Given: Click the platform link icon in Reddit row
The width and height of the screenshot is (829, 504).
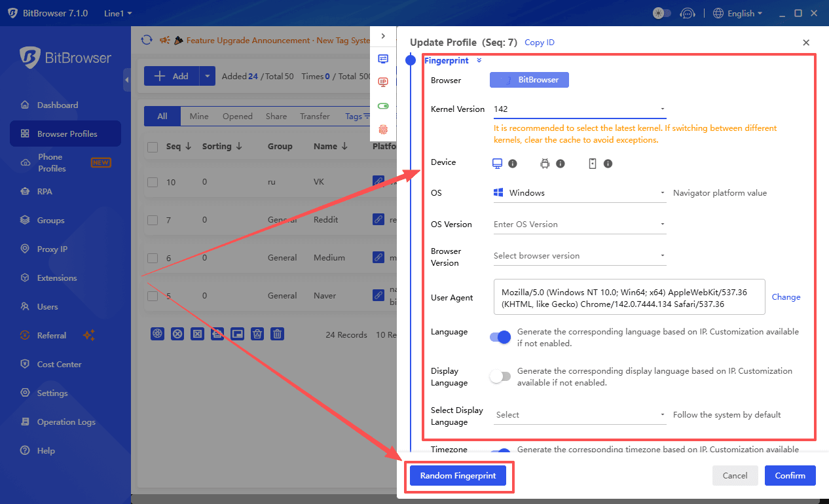Looking at the screenshot, I should click(378, 219).
